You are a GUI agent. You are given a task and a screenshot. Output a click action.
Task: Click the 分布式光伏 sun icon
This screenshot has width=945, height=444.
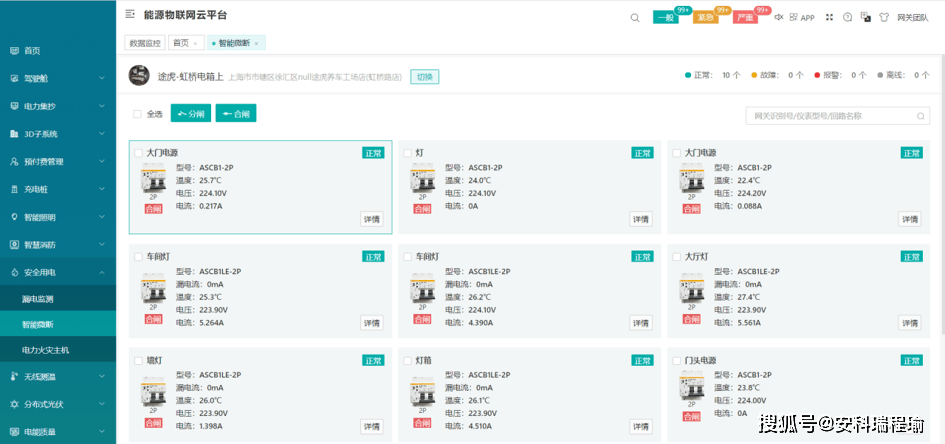[14, 404]
